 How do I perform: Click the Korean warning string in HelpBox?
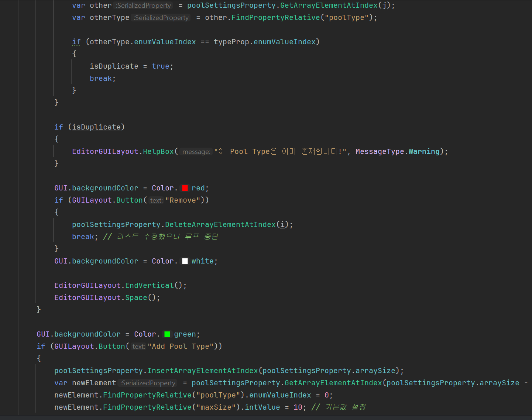pyautogui.click(x=280, y=152)
